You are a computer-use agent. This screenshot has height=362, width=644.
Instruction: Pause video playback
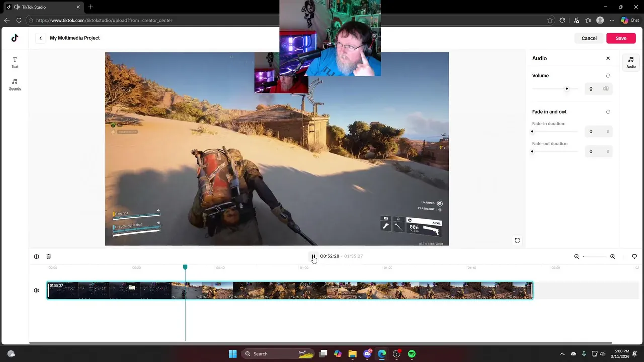click(x=313, y=256)
